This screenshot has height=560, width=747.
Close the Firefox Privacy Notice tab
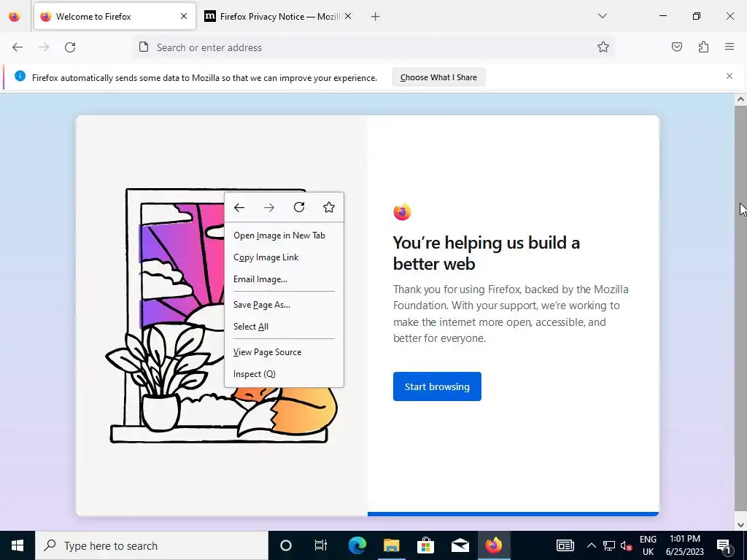pyautogui.click(x=348, y=16)
